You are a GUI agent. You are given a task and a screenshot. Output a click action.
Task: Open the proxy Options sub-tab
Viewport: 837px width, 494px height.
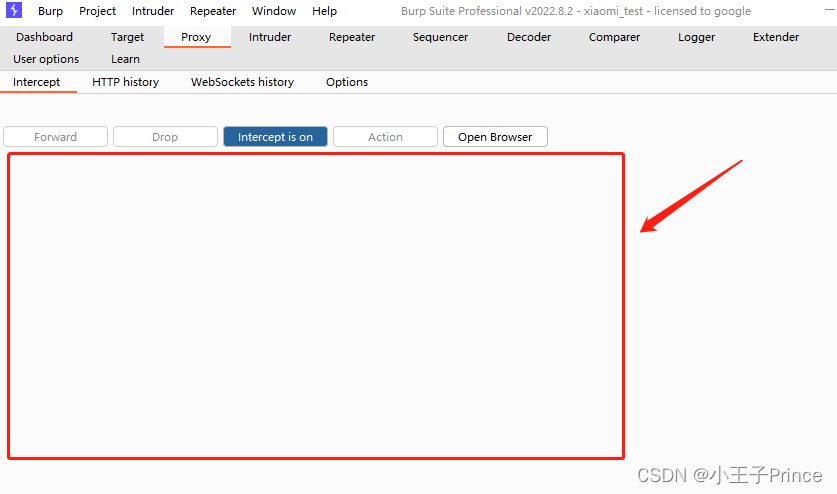[x=347, y=82]
